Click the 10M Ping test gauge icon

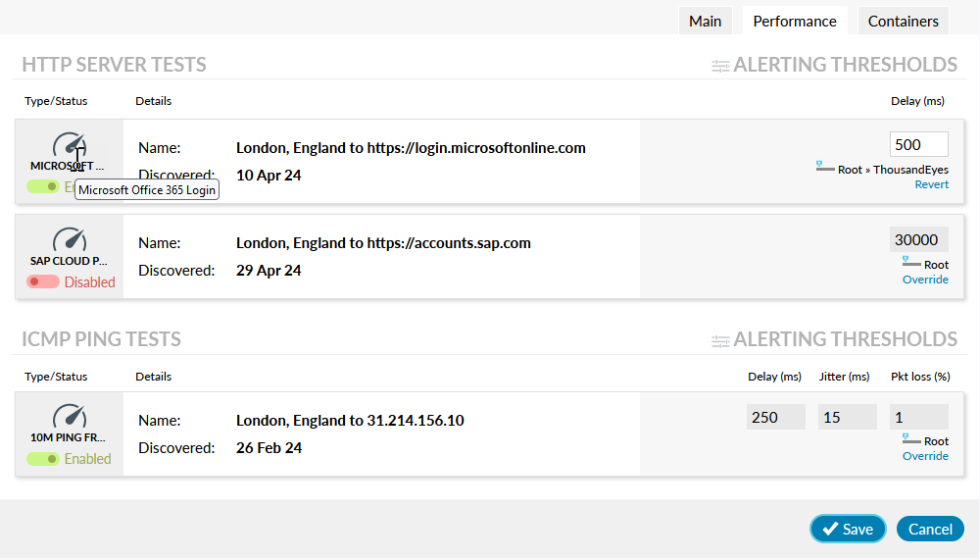point(69,417)
